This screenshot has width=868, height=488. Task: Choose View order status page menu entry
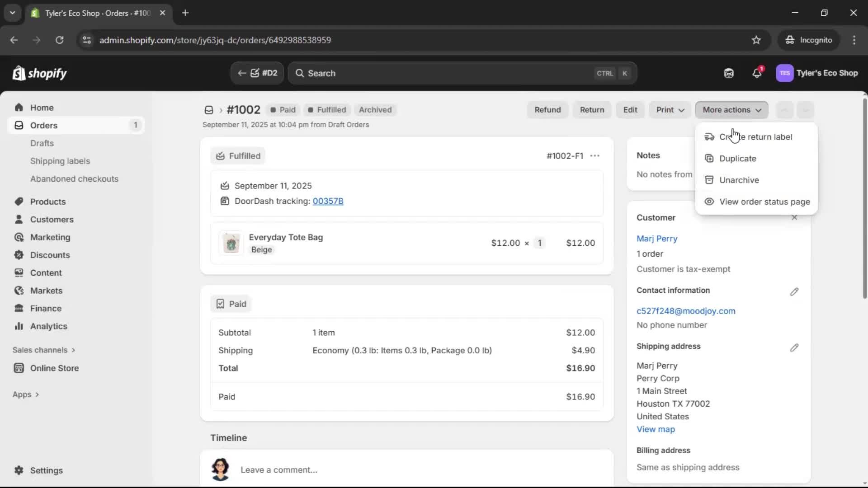pyautogui.click(x=765, y=202)
